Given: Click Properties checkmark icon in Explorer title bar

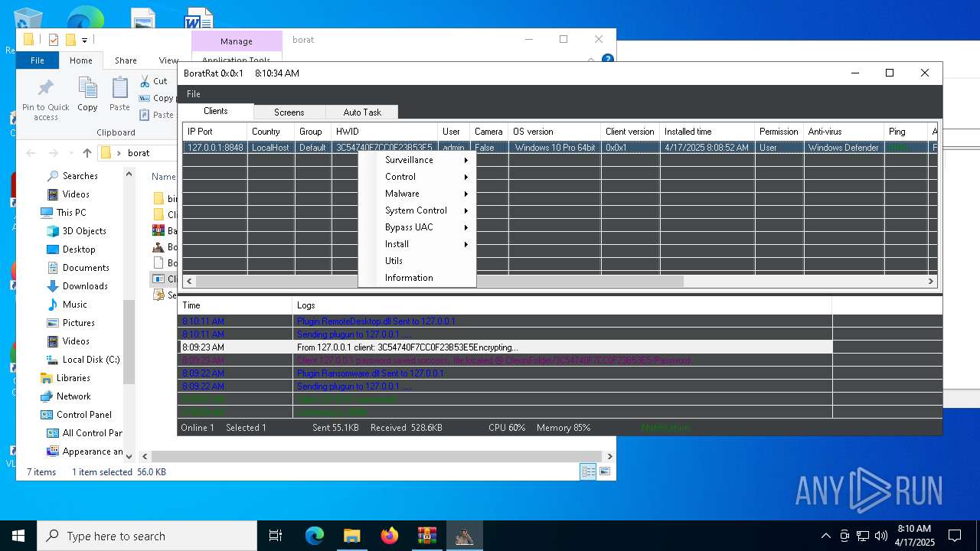Looking at the screenshot, I should pyautogui.click(x=53, y=40).
